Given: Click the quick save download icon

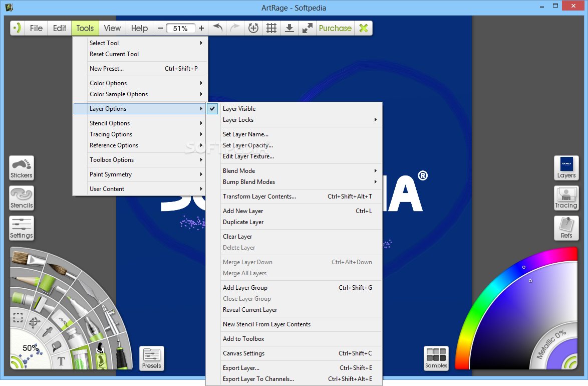Looking at the screenshot, I should coord(289,28).
